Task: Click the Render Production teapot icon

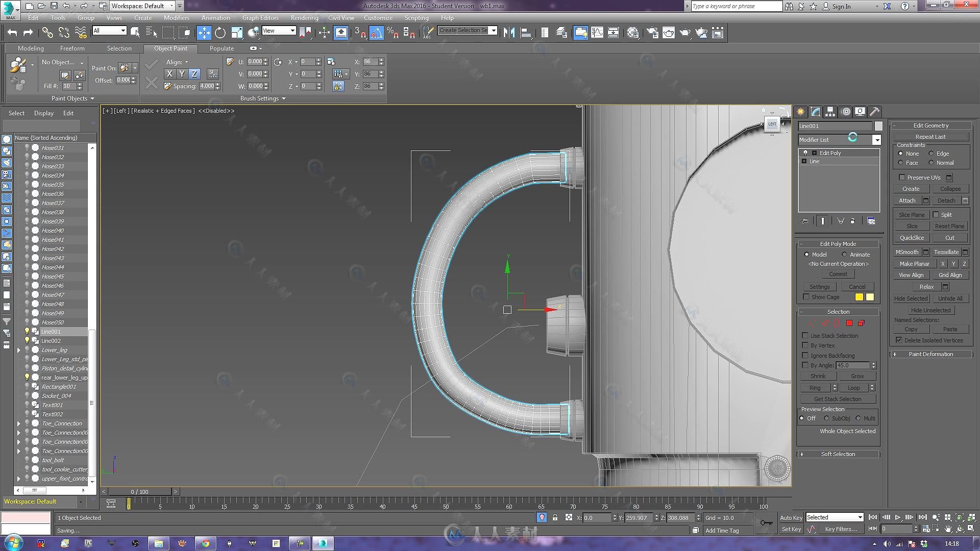Action: click(685, 33)
